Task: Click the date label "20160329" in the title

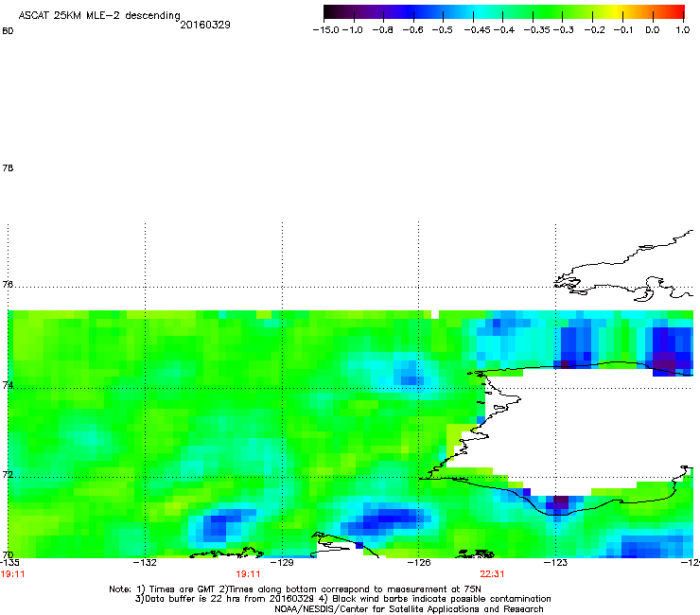Action: click(x=205, y=25)
